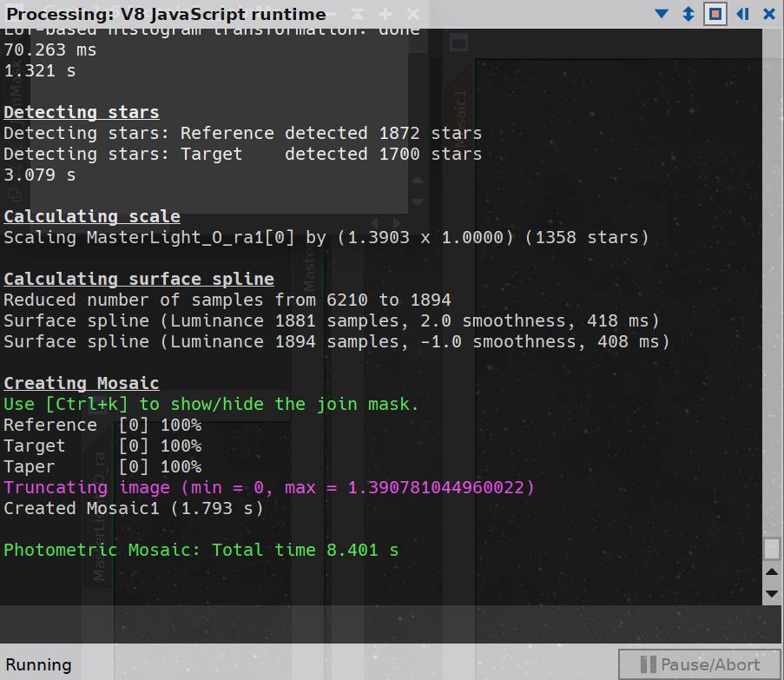Click the blue up-down double arrow icon

688,14
